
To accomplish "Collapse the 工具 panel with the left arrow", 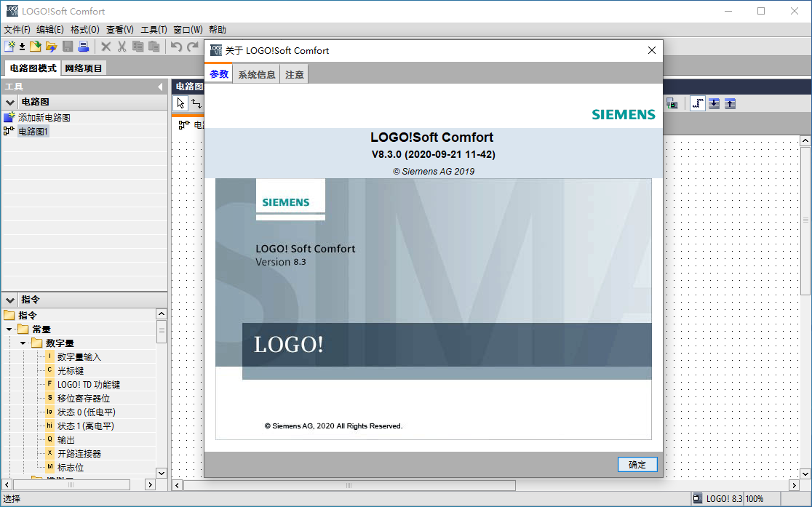I will coord(160,87).
